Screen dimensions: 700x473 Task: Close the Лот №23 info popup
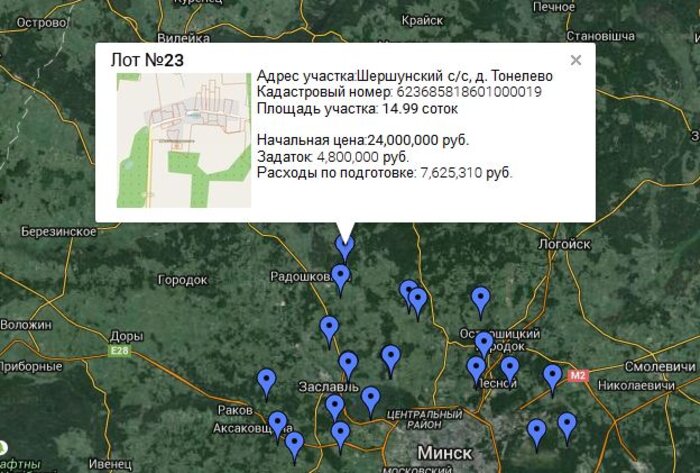coord(576,60)
